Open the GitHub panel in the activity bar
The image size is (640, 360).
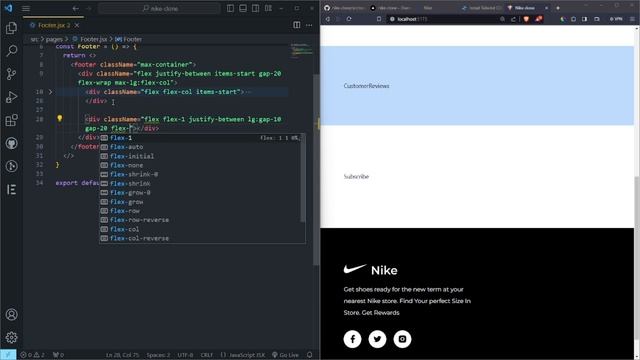(x=11, y=143)
